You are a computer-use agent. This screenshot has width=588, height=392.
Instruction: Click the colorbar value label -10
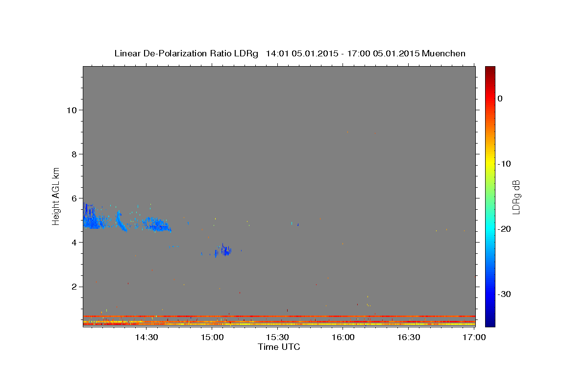click(x=505, y=164)
